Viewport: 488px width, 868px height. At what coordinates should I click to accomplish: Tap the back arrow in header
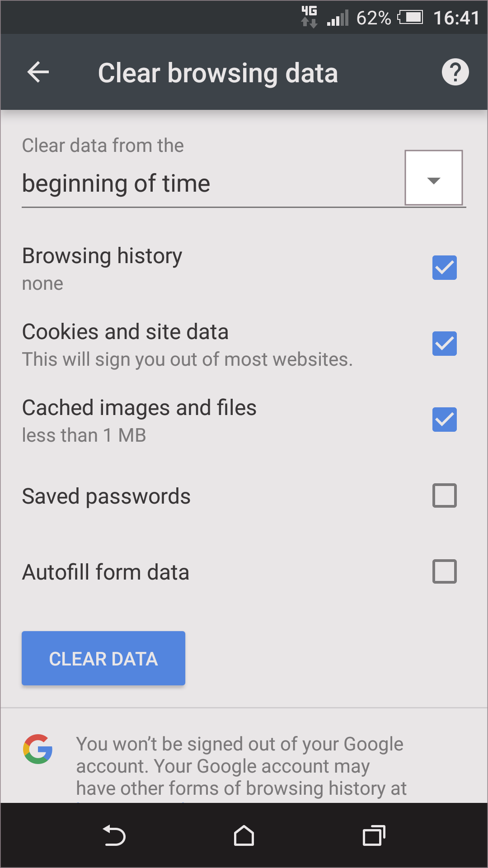38,72
